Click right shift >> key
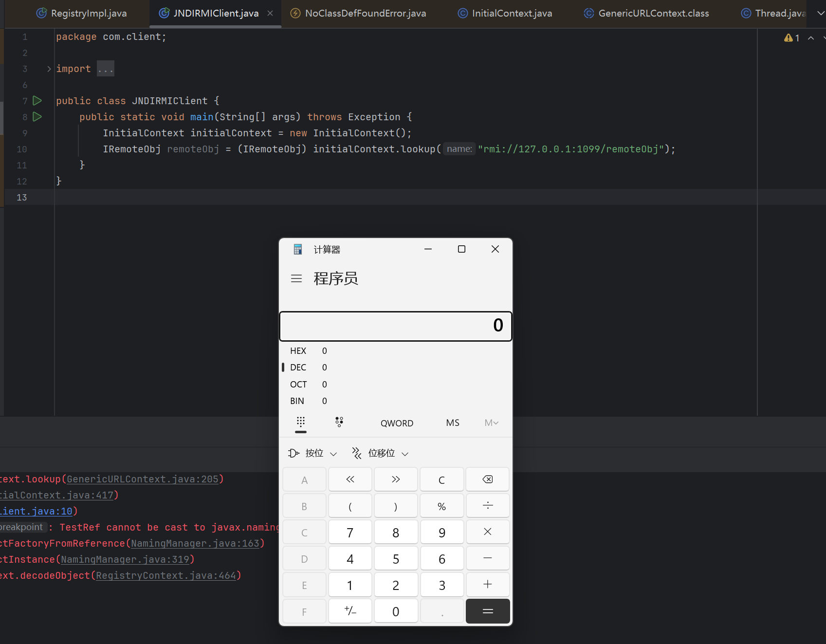The image size is (826, 644). (396, 479)
